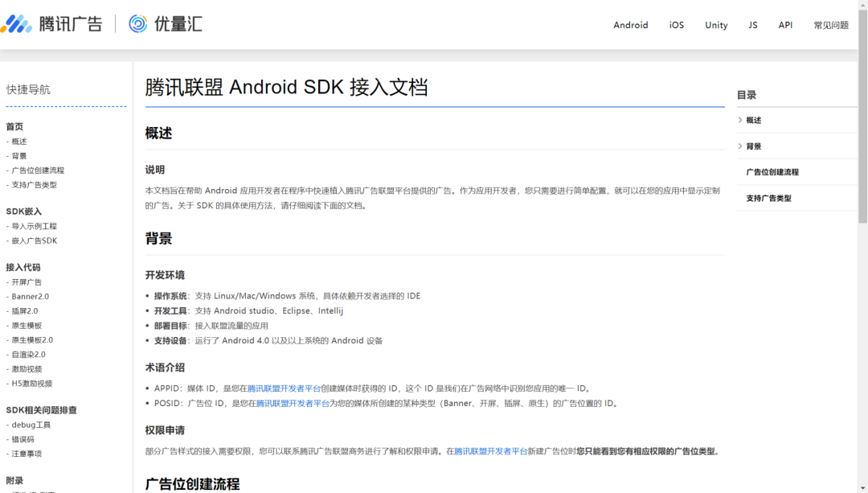Jump to 支持广告类型 from the 目录 panel
This screenshot has width=868, height=493.
(x=768, y=199)
